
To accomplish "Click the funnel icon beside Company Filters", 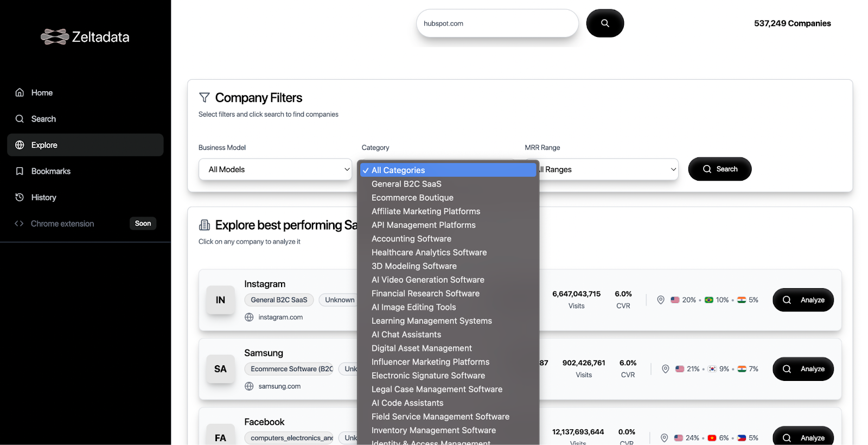I will [x=205, y=98].
